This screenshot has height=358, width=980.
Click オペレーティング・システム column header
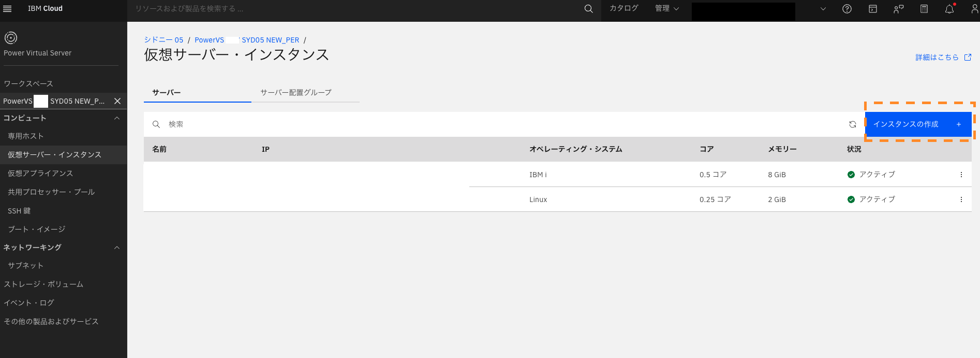(x=575, y=149)
